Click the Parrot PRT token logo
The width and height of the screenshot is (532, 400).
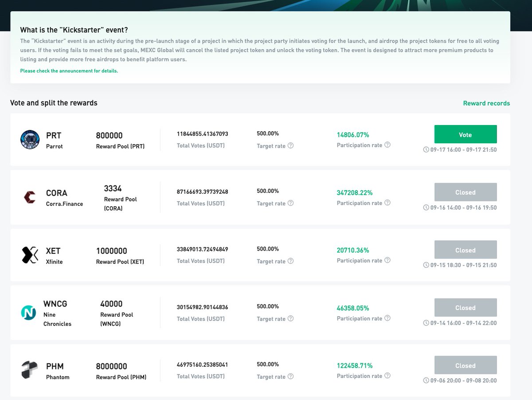tap(30, 139)
